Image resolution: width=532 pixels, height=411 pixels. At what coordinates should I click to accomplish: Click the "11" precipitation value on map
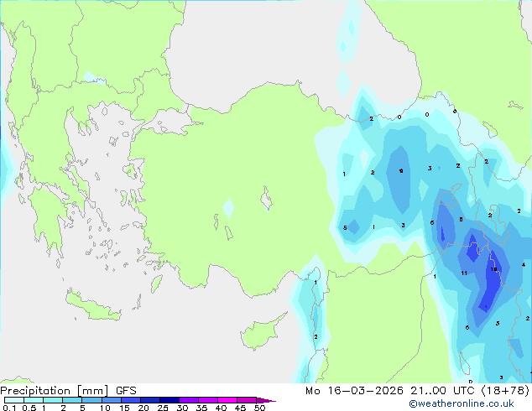tap(464, 273)
